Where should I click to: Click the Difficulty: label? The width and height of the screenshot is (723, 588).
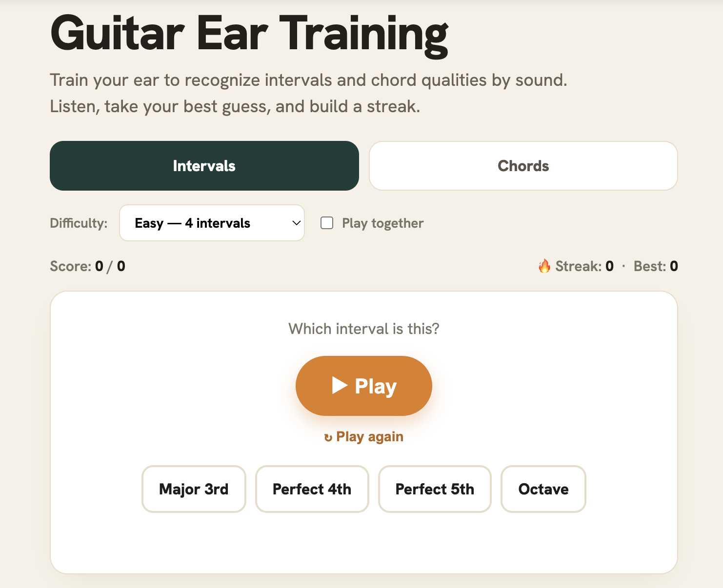(x=79, y=223)
